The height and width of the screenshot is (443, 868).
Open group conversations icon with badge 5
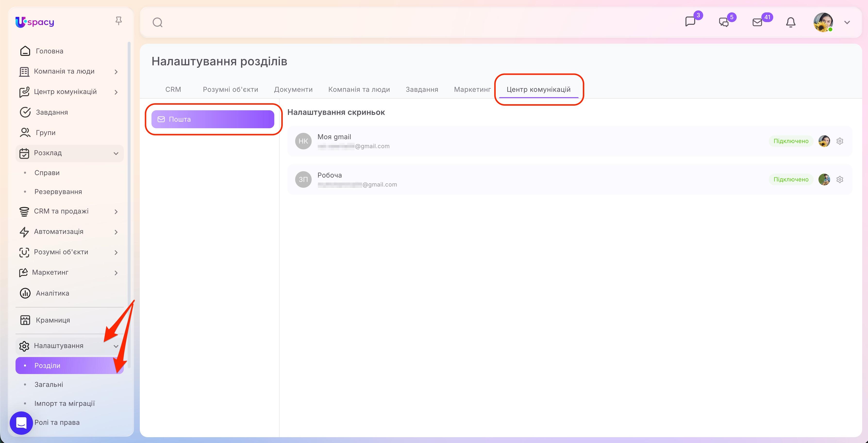point(724,22)
